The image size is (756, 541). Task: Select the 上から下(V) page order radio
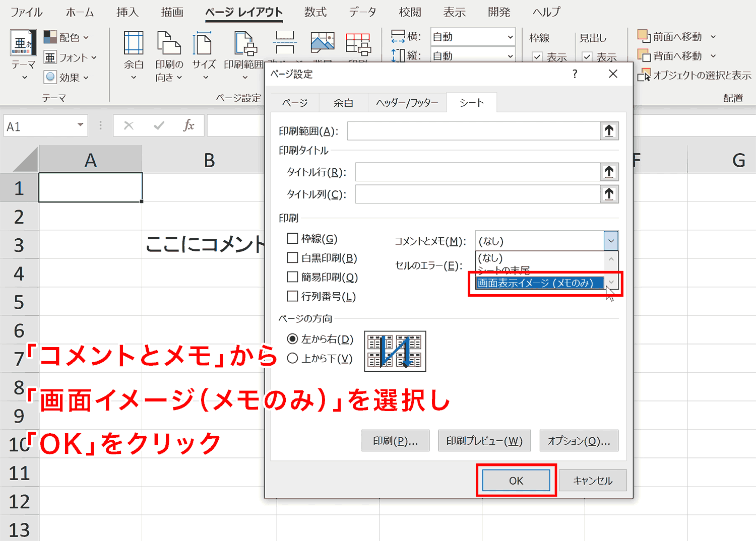pos(292,358)
